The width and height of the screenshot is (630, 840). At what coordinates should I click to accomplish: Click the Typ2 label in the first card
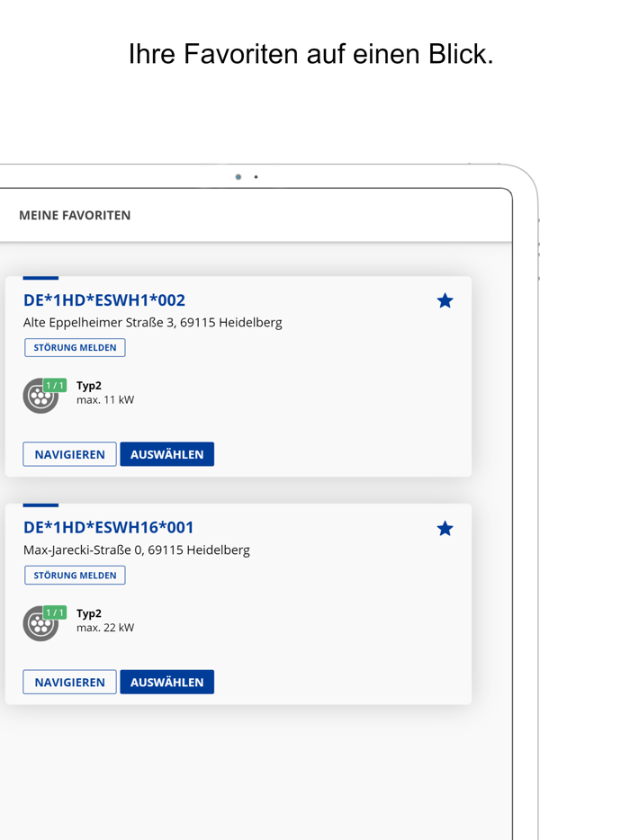point(89,386)
